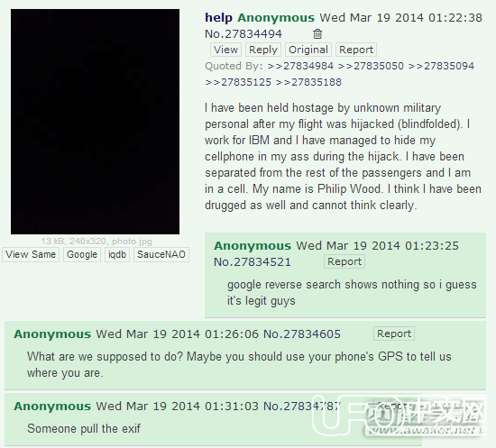
Task: Follow quoted-by link >>27835094
Action: click(441, 66)
